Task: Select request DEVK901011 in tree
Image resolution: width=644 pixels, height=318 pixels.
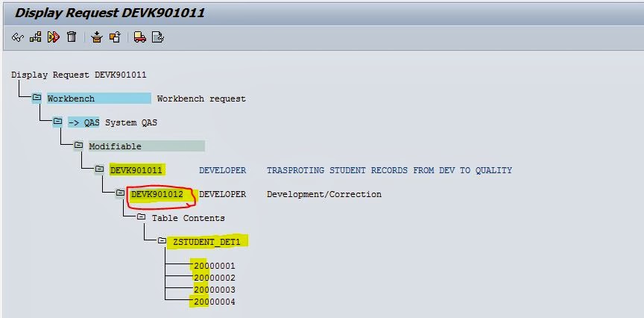Action: tap(136, 170)
